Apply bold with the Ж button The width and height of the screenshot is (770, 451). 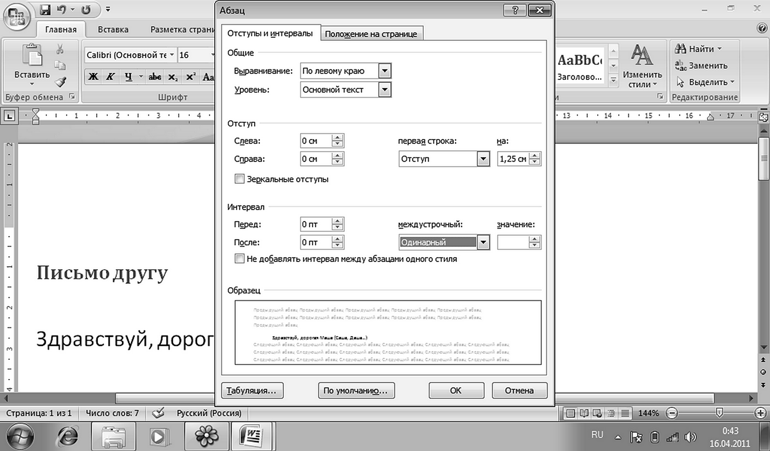(x=93, y=77)
